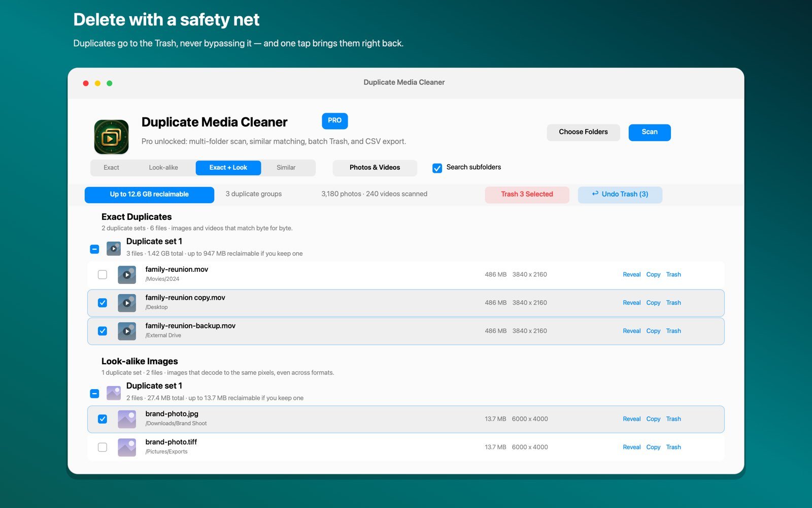The width and height of the screenshot is (812, 508).
Task: Switch to the Similar matching mode
Action: pyautogui.click(x=286, y=168)
